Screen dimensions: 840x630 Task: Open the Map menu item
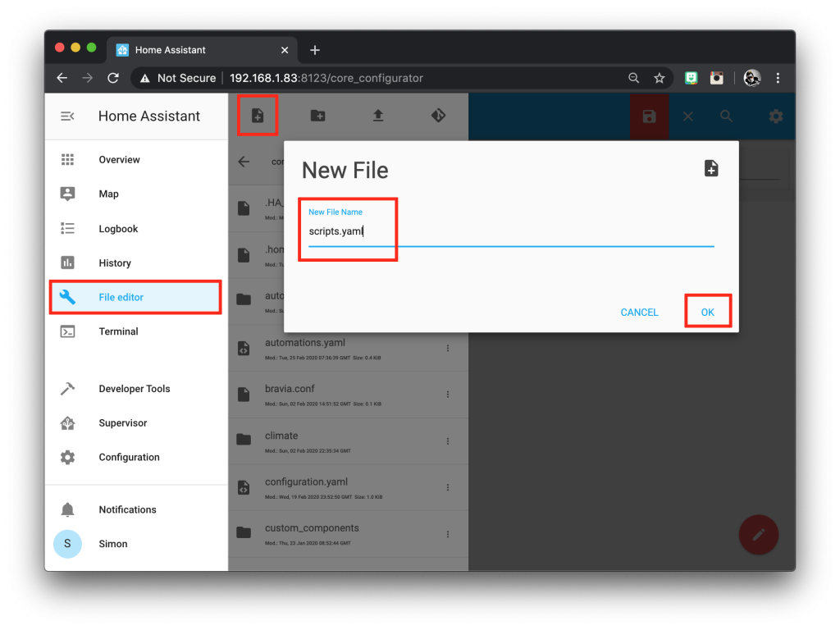tap(136, 194)
